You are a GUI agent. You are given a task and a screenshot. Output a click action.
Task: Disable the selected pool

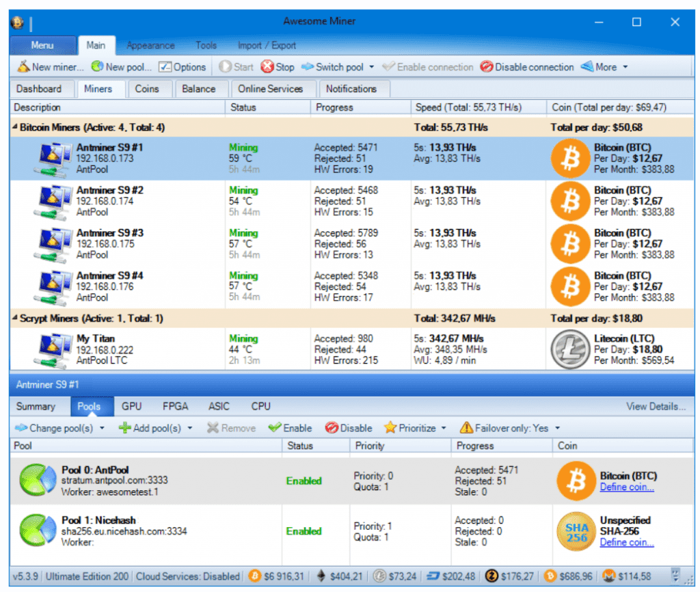349,428
